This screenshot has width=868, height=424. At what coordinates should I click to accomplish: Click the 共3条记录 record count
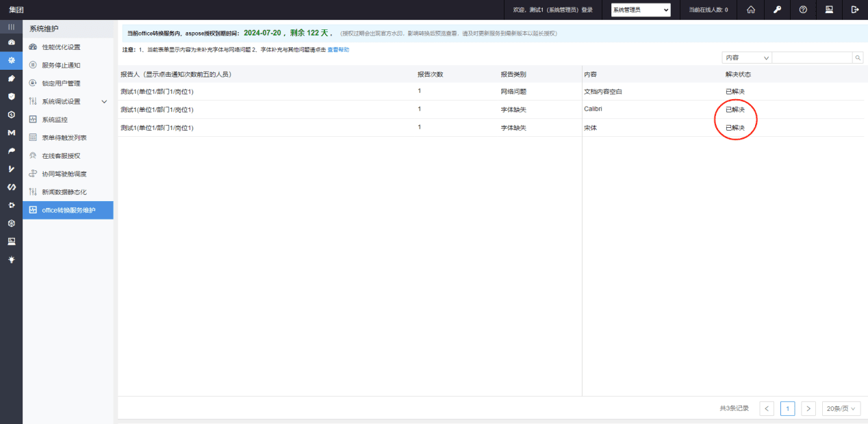[x=735, y=408]
